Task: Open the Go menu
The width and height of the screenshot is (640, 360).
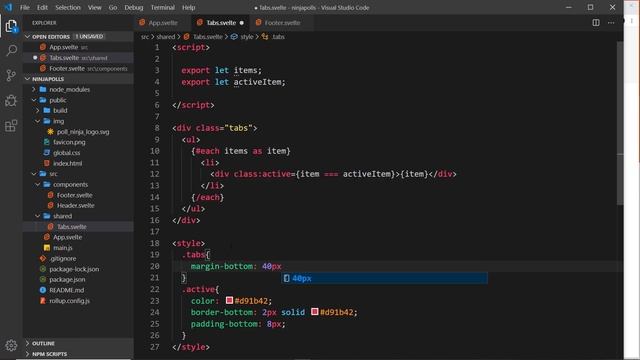Action: coord(113,7)
